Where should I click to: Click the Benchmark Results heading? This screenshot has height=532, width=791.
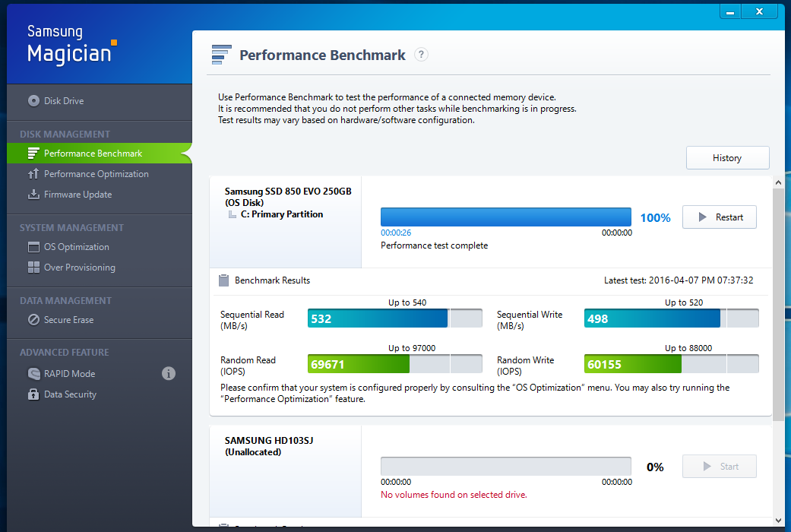(273, 280)
